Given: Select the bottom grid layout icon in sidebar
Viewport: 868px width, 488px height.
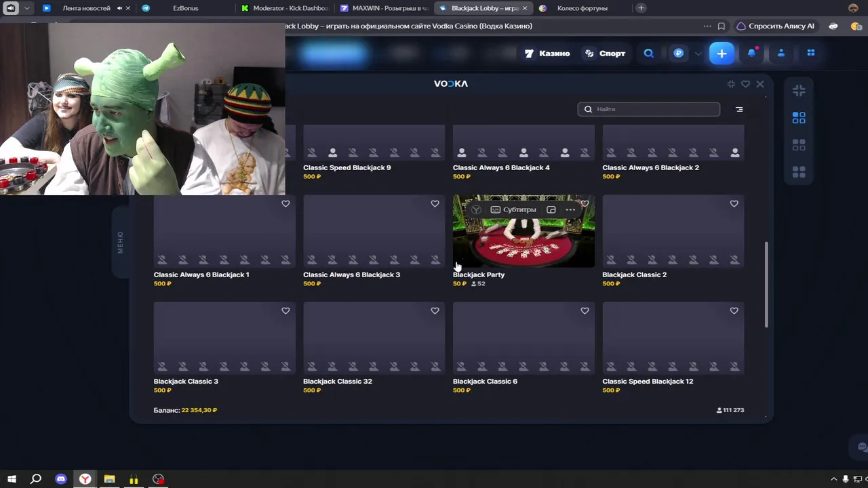Looking at the screenshot, I should tap(799, 172).
